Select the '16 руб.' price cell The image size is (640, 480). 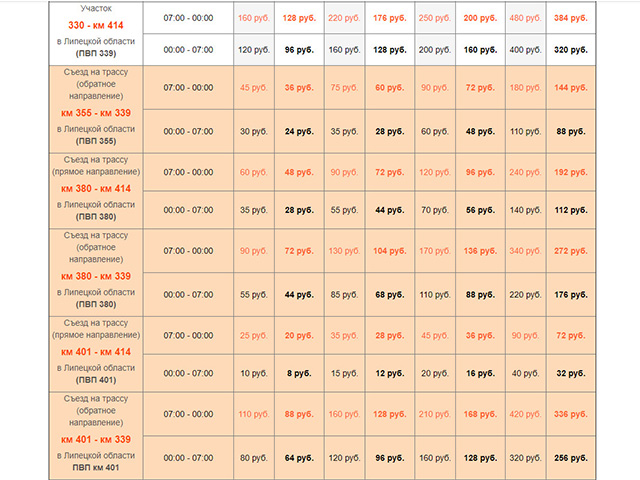click(480, 373)
